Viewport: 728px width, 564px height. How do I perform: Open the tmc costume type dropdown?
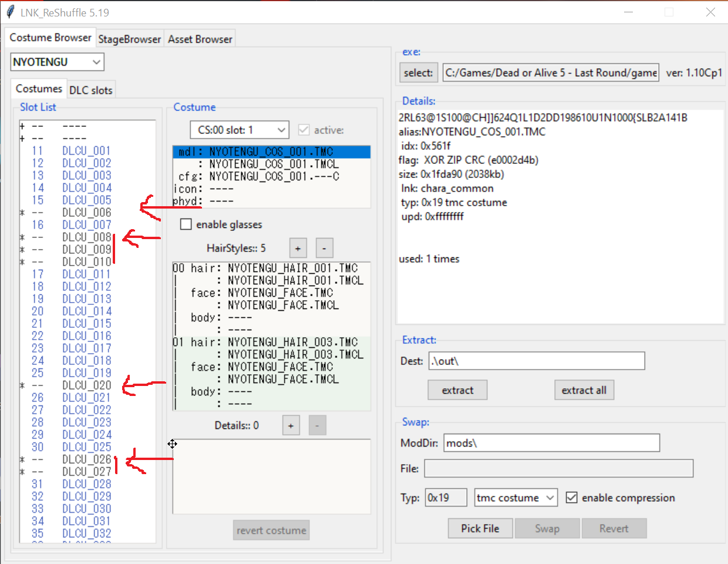click(516, 498)
